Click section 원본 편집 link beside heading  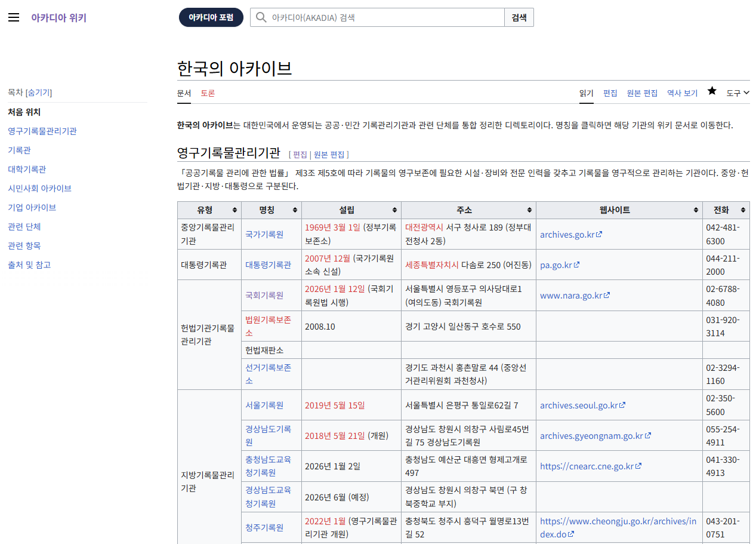coord(329,154)
